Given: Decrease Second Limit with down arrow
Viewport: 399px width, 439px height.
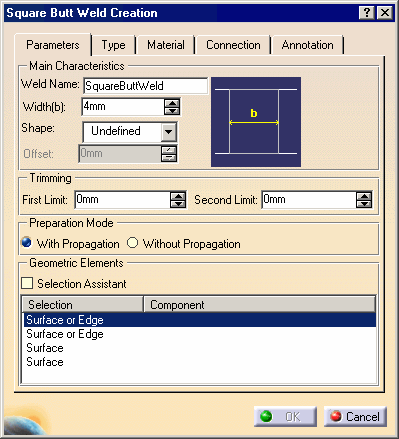Looking at the screenshot, I should (x=364, y=204).
